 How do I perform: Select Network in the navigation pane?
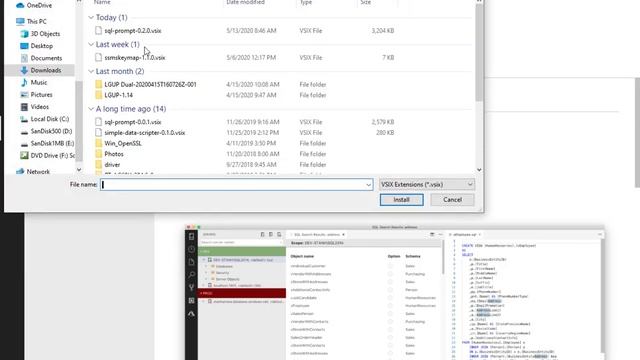pyautogui.click(x=38, y=172)
